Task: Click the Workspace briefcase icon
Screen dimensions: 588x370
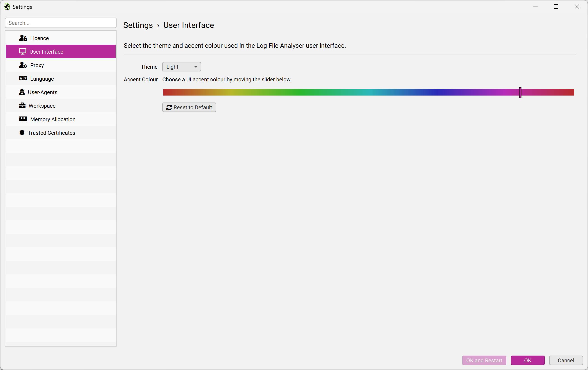Action: tap(22, 105)
